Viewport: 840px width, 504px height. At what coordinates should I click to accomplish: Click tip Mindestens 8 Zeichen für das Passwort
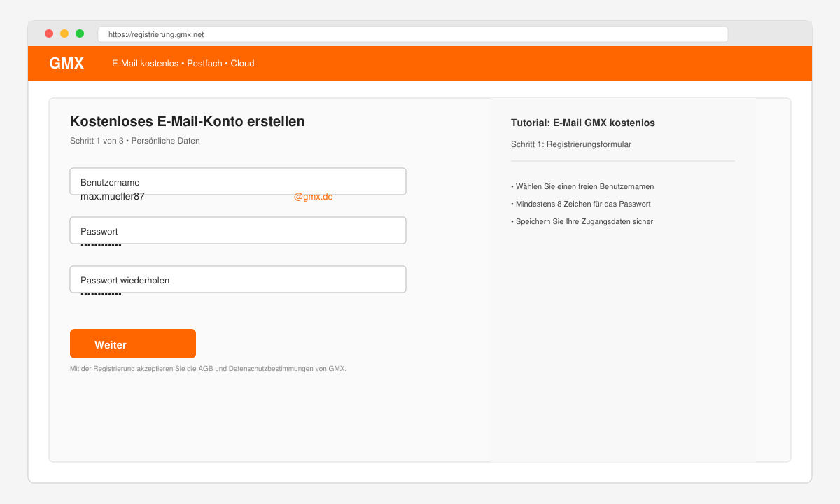[x=581, y=204]
